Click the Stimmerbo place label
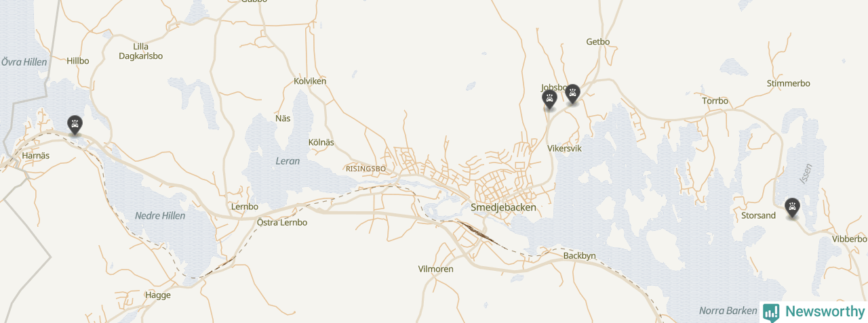The width and height of the screenshot is (868, 323). pyautogui.click(x=789, y=83)
